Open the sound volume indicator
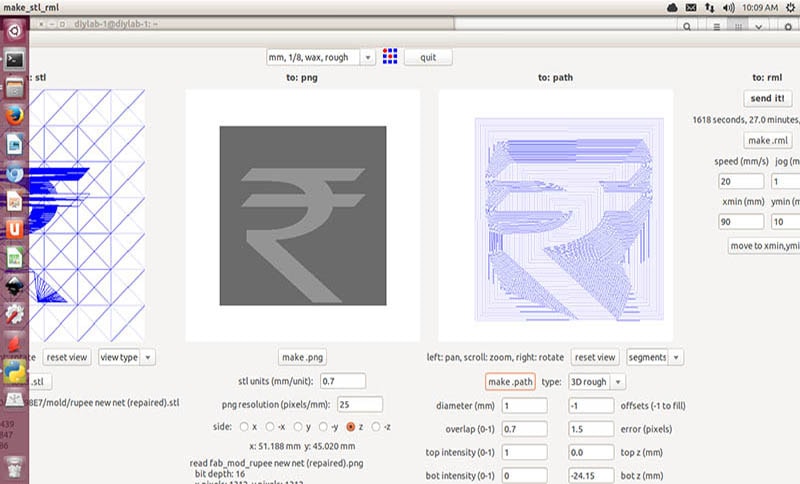800x484 pixels. (729, 8)
